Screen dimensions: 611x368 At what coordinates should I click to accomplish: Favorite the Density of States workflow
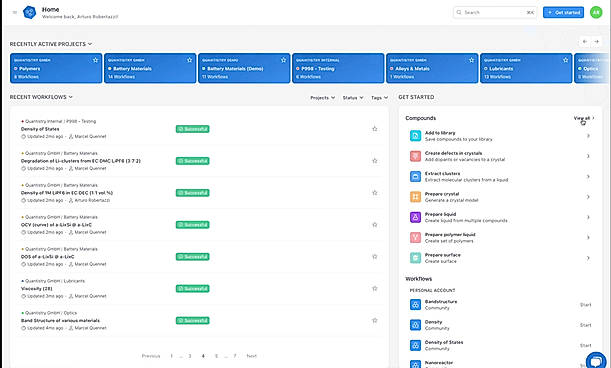tap(374, 129)
